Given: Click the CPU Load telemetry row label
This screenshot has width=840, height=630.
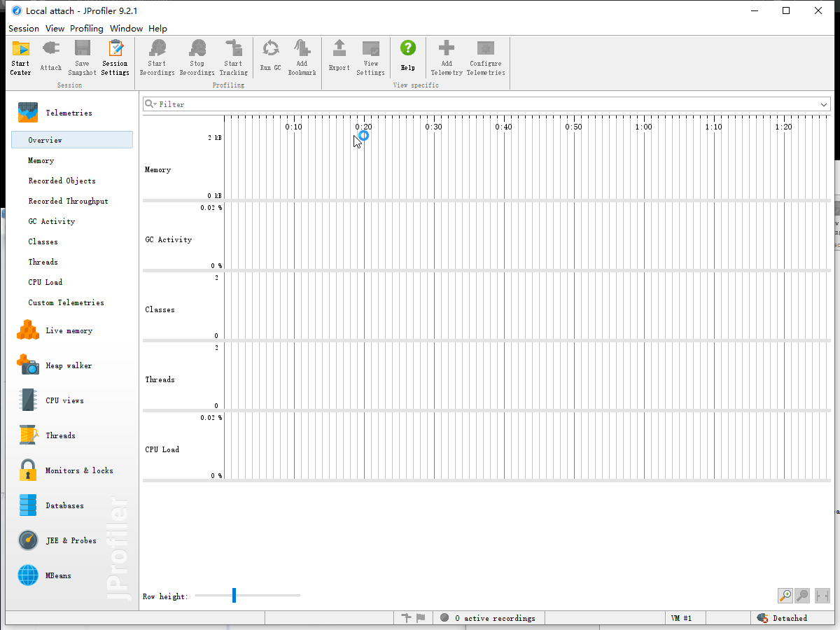Looking at the screenshot, I should point(162,449).
